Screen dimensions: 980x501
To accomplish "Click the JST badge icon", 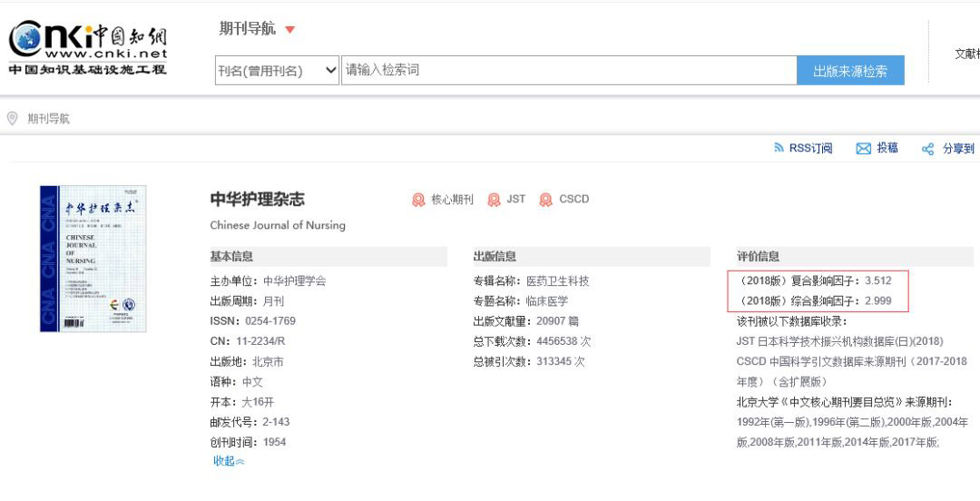I will coord(494,200).
